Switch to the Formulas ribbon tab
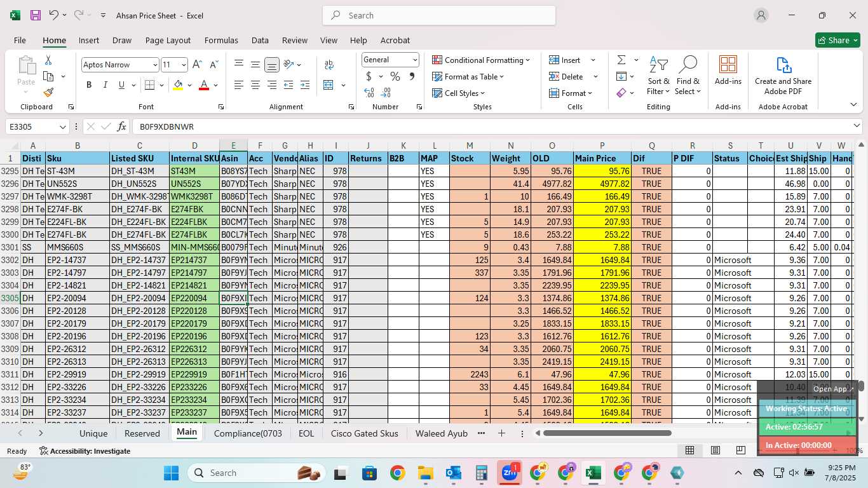 pyautogui.click(x=221, y=40)
